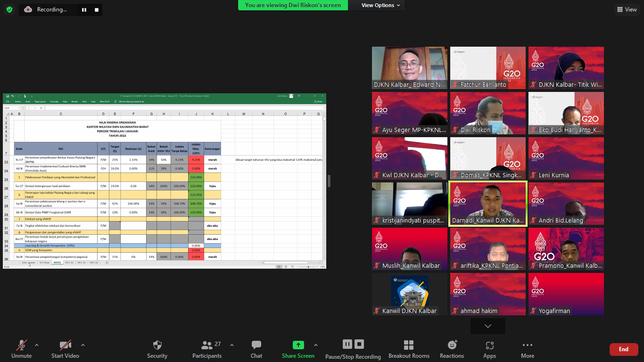
Task: Click the green Share Screen icon
Action: coord(298,345)
